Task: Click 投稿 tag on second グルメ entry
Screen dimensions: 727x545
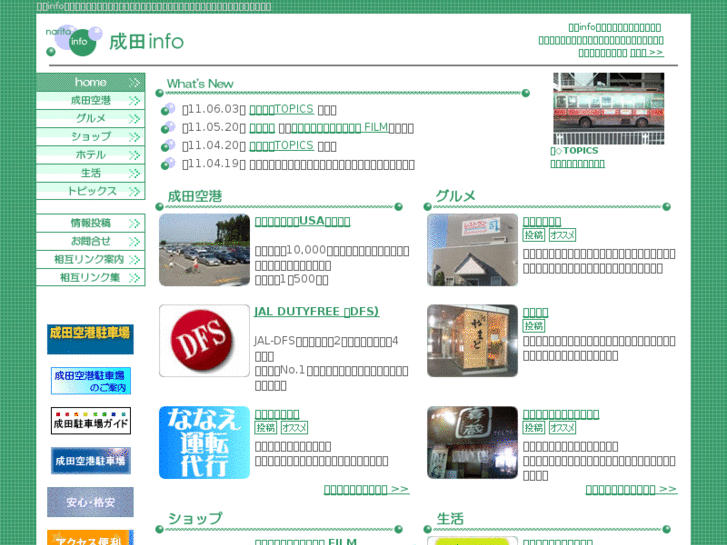Action: pos(534,326)
